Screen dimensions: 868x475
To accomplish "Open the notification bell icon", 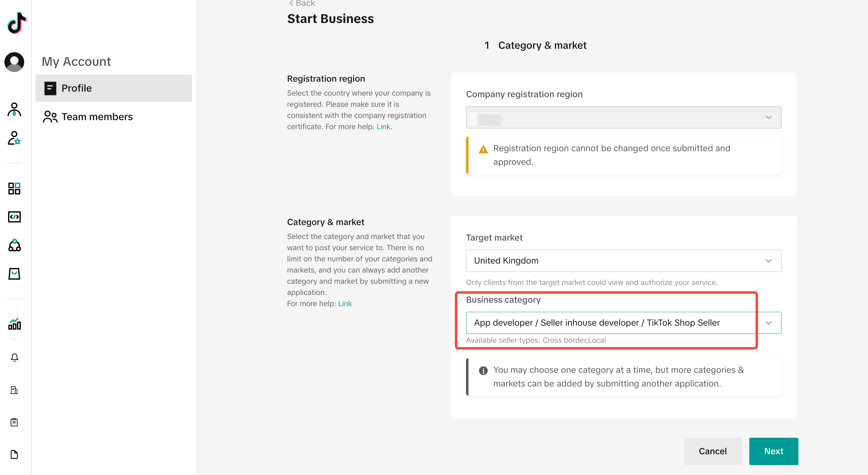I will point(14,358).
